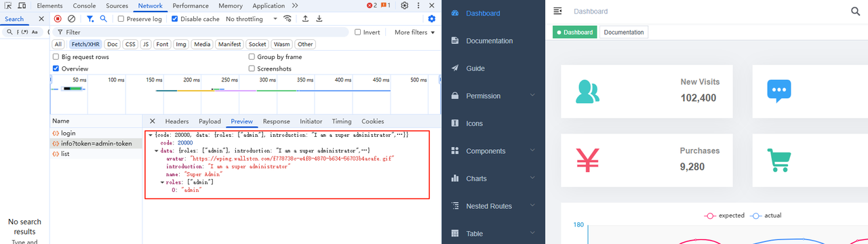Toggle match case Aa in search

tap(35, 32)
